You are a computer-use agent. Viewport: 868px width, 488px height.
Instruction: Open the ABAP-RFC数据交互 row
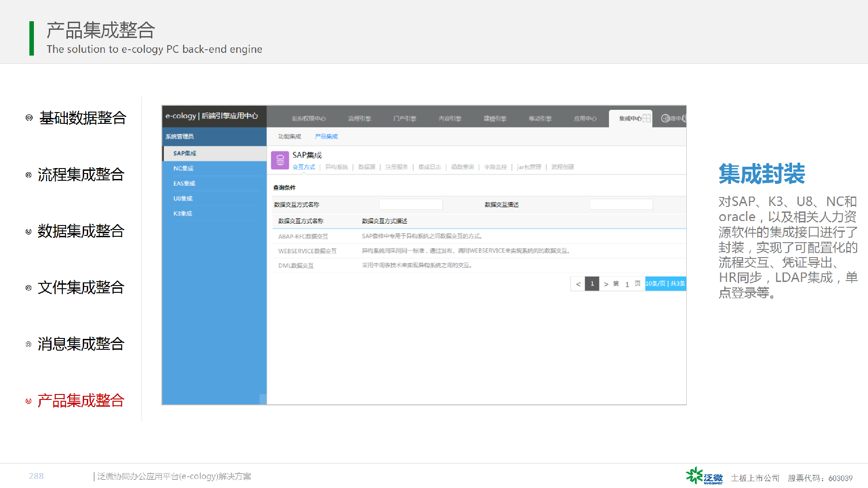pyautogui.click(x=479, y=236)
